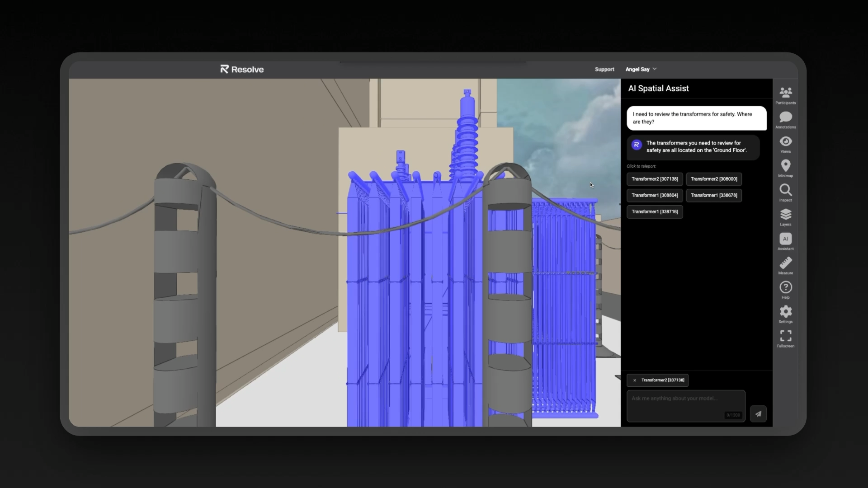
Task: Teleport to Transformer1 [308804]
Action: pyautogui.click(x=654, y=195)
